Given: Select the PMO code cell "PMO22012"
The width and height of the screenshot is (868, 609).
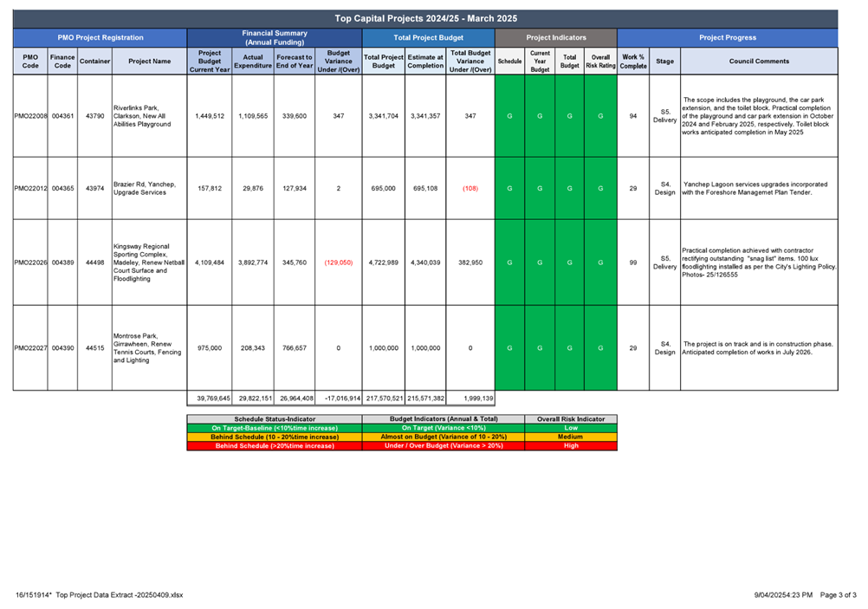Looking at the screenshot, I should point(30,188).
